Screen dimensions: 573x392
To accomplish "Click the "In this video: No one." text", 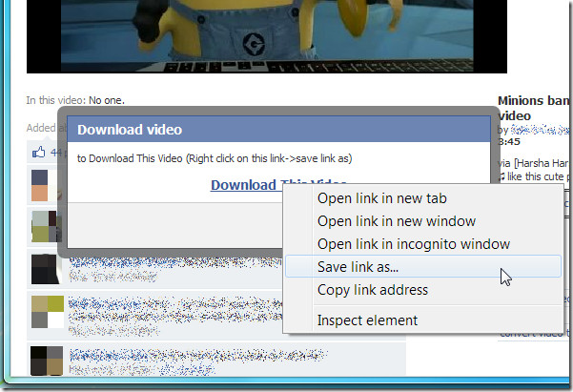I will click(75, 100).
